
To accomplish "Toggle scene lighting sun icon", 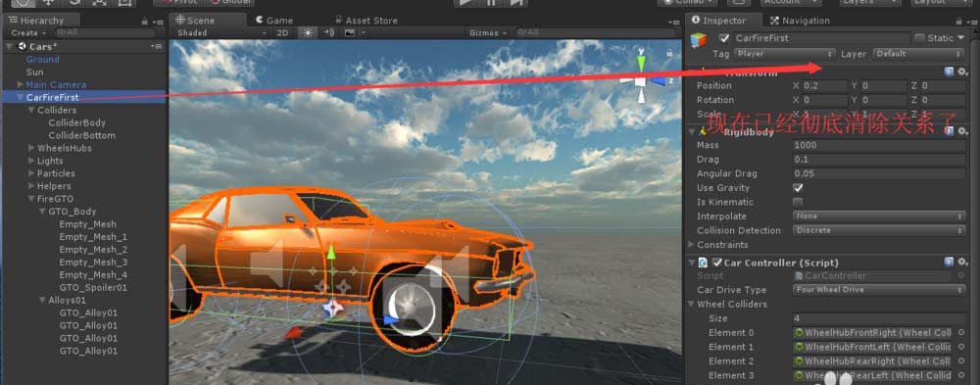I will click(307, 33).
